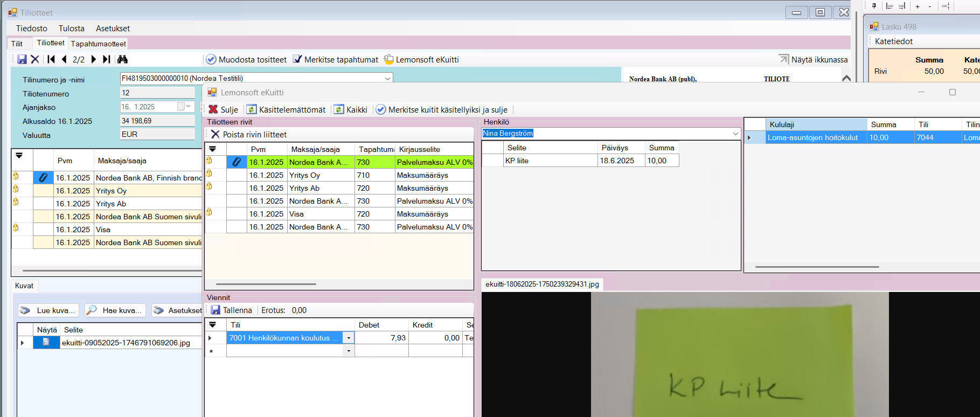Click Muodosta tositteet check option
Image resolution: width=980 pixels, height=417 pixels.
(211, 59)
